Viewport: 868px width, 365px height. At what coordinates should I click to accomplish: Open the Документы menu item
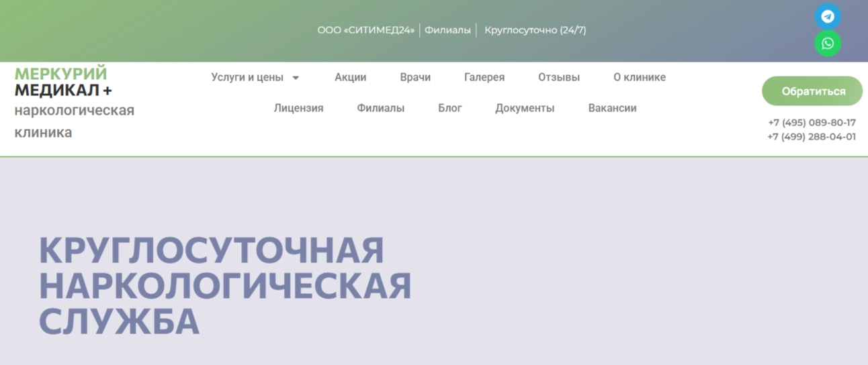click(x=525, y=108)
